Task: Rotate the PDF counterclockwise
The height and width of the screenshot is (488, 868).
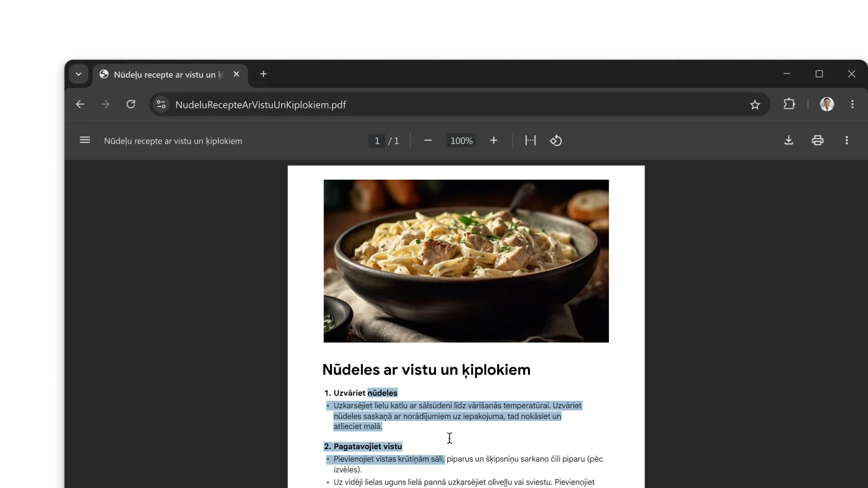Action: [x=556, y=140]
